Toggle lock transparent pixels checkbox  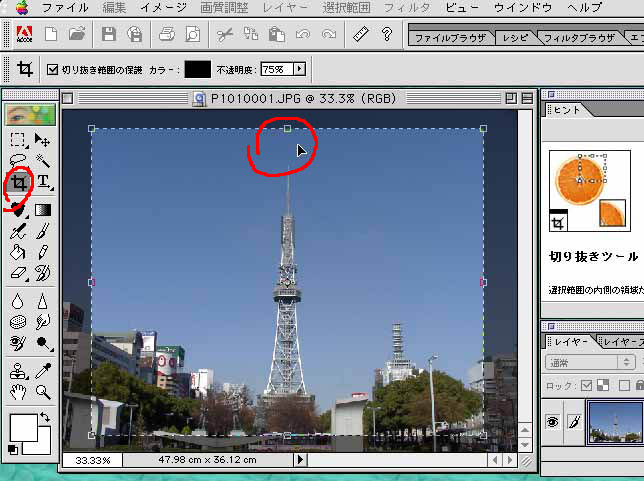point(586,385)
